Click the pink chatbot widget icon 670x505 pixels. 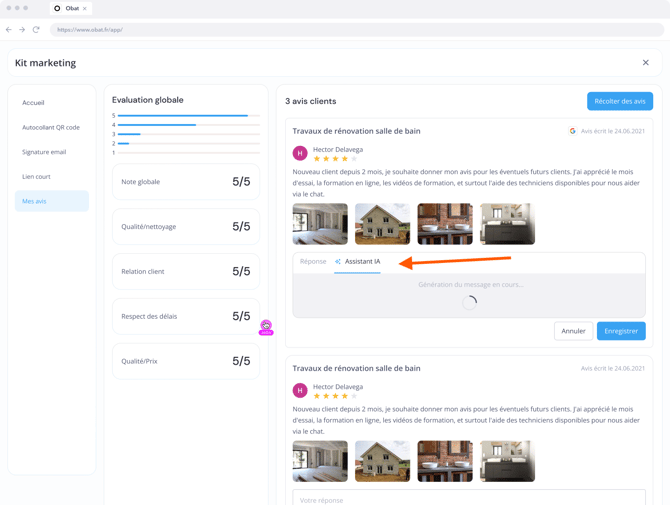coord(266,327)
